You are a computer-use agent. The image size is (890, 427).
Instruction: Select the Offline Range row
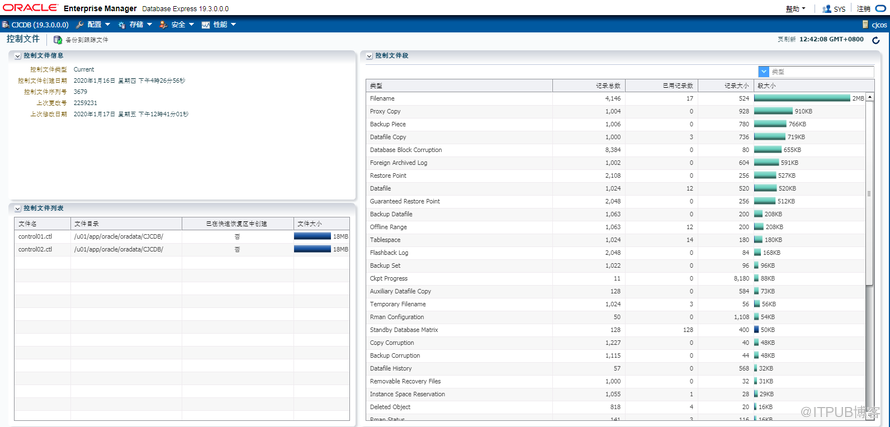pyautogui.click(x=616, y=227)
